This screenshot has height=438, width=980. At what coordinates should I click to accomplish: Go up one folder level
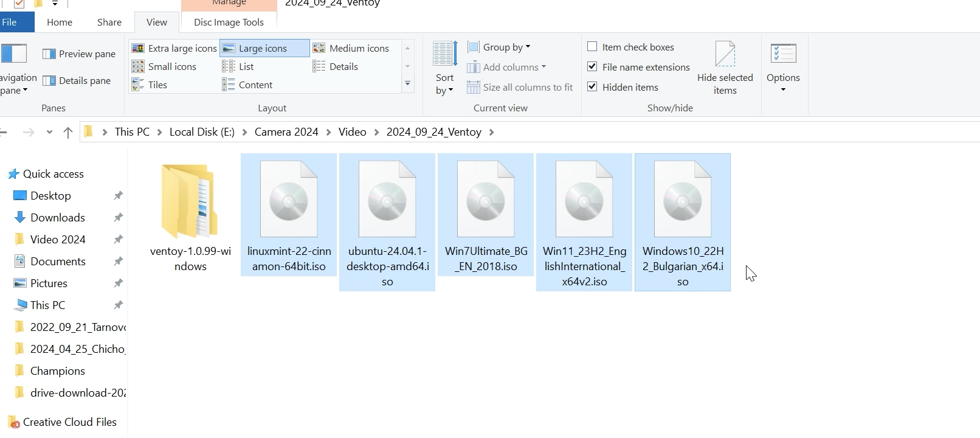pos(68,132)
